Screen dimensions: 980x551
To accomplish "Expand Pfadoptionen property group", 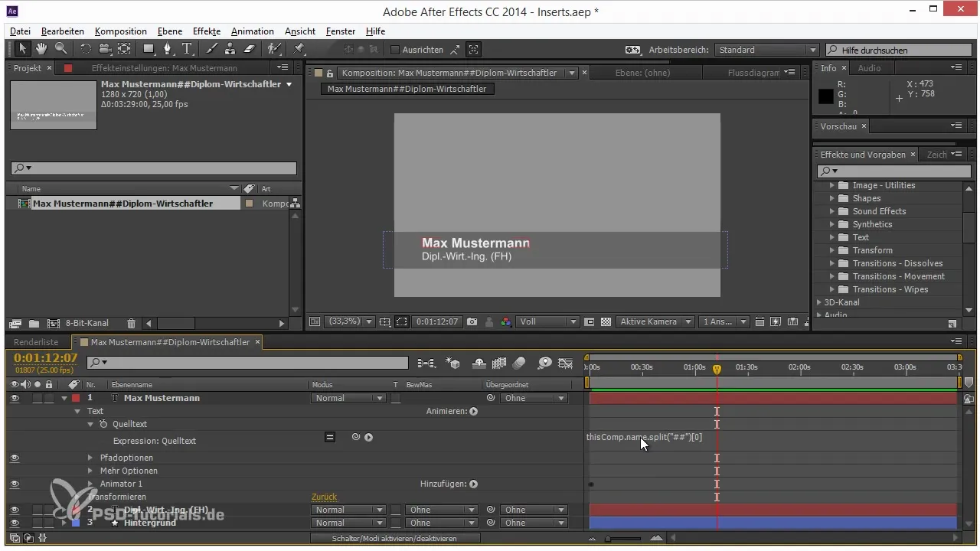I will (90, 458).
